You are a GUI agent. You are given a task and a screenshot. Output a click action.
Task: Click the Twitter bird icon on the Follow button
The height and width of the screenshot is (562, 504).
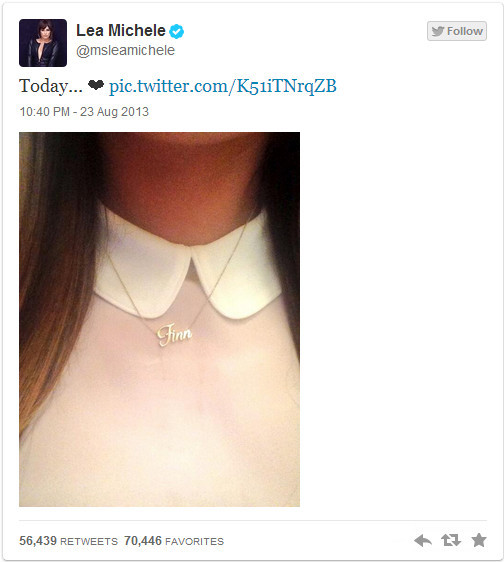[438, 31]
